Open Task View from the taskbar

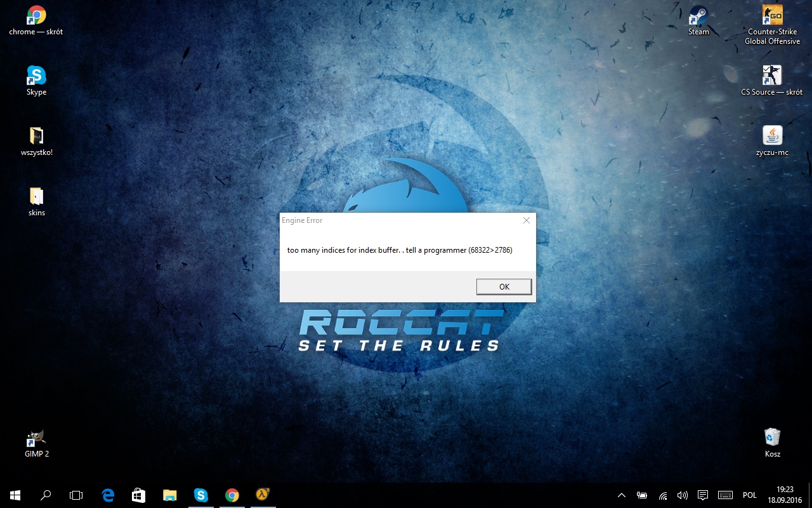coord(76,495)
